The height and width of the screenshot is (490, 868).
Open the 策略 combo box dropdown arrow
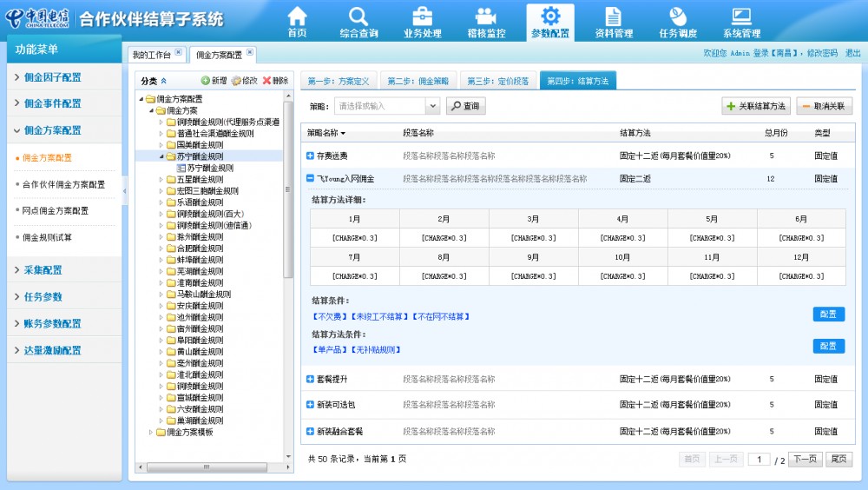[433, 105]
